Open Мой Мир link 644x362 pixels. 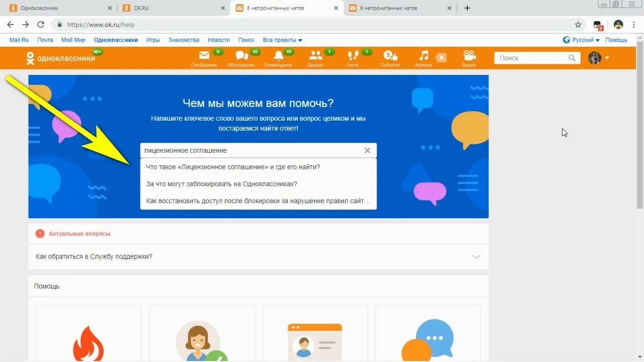point(73,40)
